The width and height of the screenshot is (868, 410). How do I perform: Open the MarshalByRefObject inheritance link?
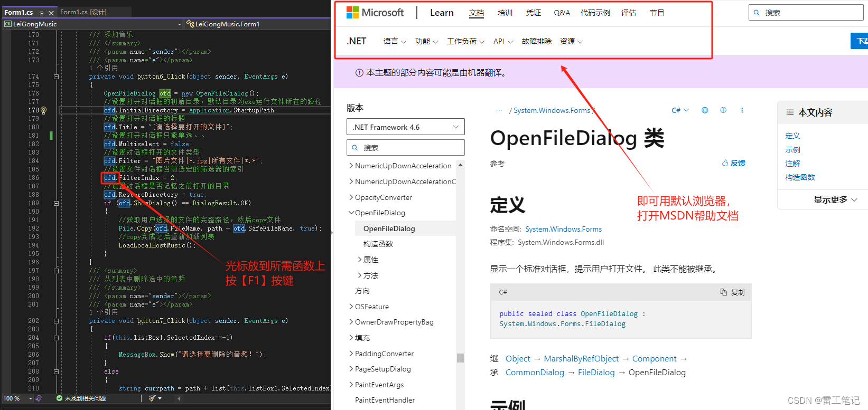[x=581, y=359]
